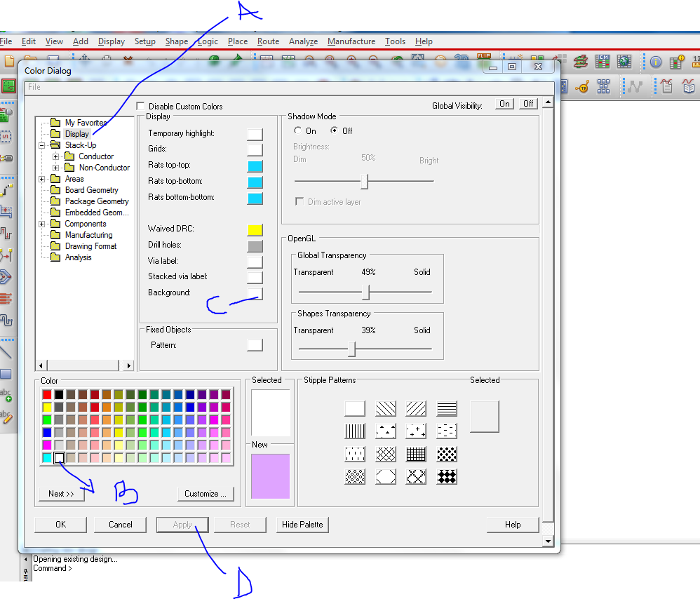
Task: Toggle the Dim active layer checkbox
Action: [x=299, y=202]
